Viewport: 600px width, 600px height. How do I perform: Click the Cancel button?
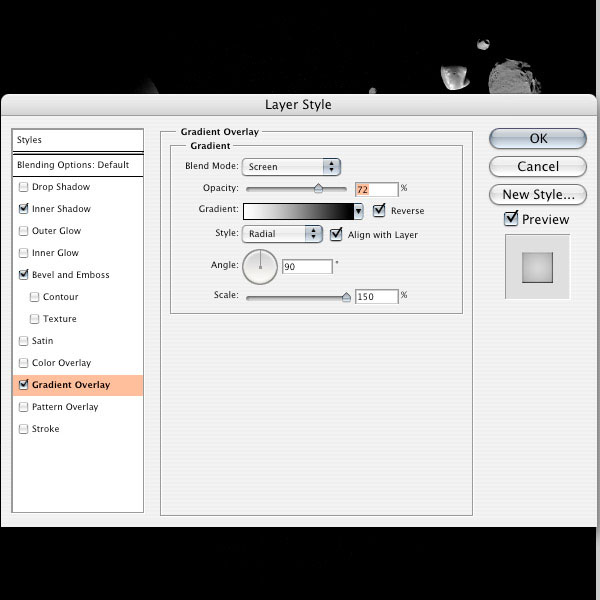tap(537, 166)
